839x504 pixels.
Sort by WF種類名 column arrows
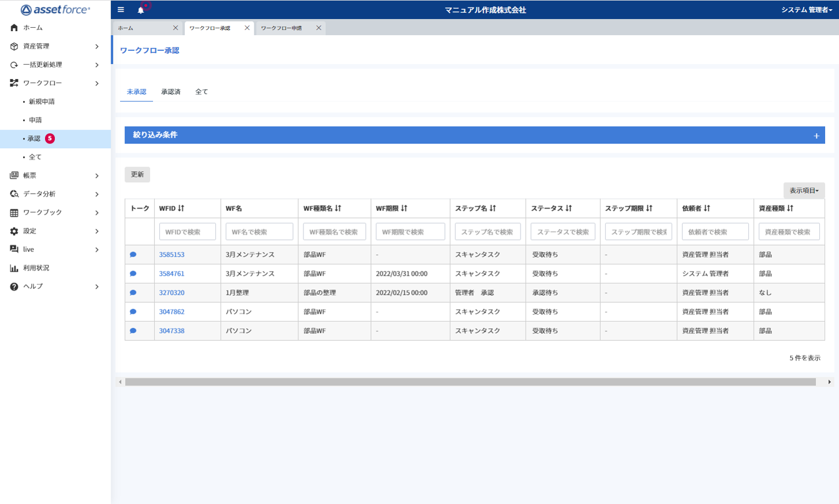[x=338, y=208]
